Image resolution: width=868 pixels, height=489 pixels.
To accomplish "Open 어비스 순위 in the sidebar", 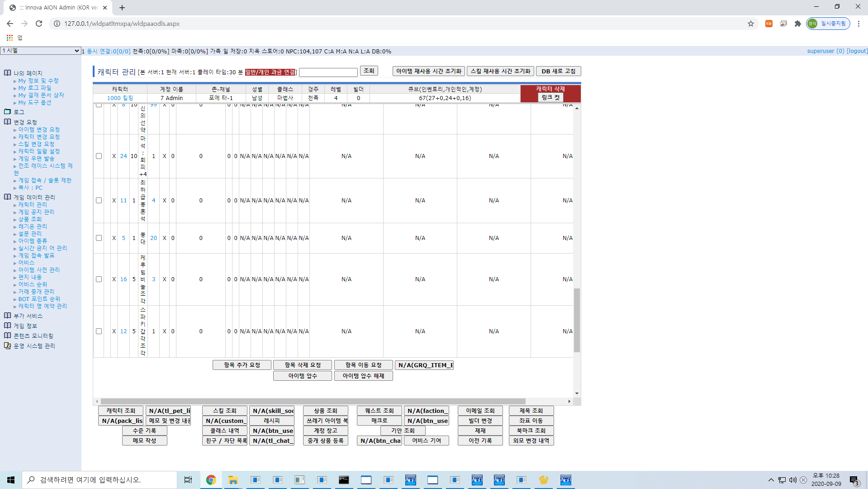I will click(33, 284).
